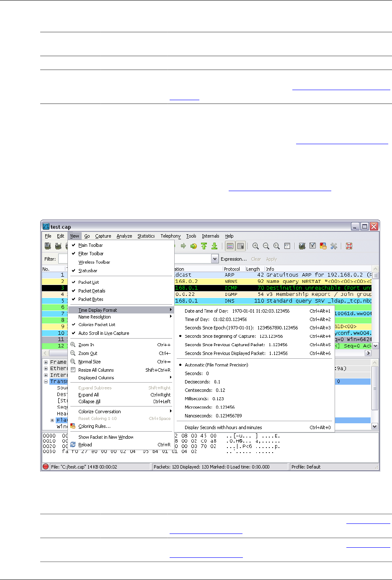The image size is (392, 580).
Task: Click the Zoom 100% toolbar icon
Action: (x=276, y=246)
